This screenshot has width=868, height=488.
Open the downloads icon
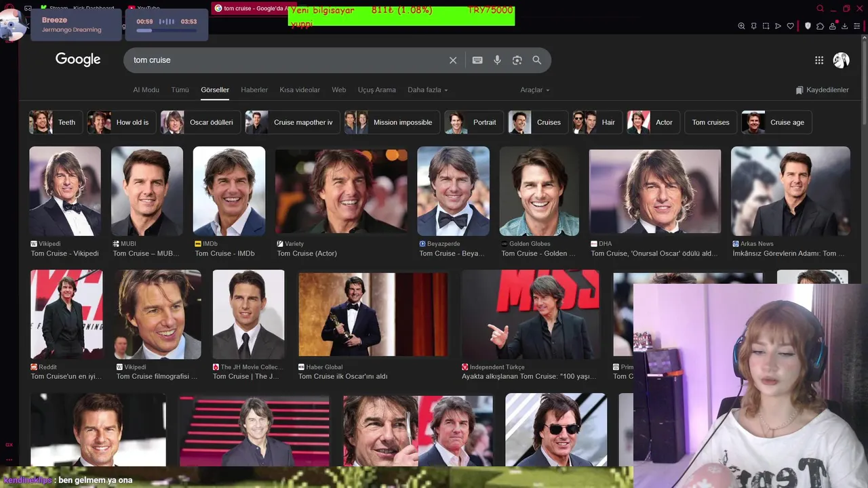pyautogui.click(x=844, y=26)
